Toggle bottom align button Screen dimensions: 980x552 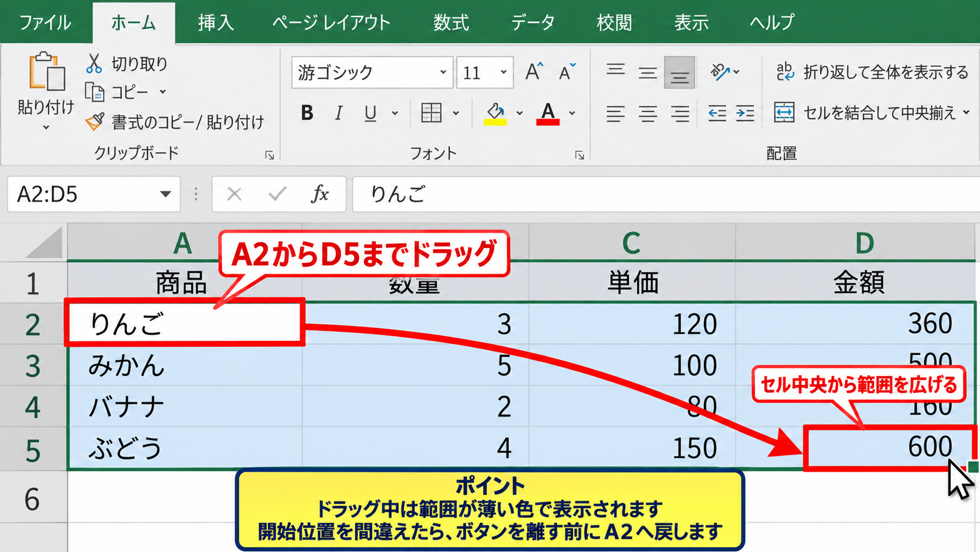coord(680,72)
